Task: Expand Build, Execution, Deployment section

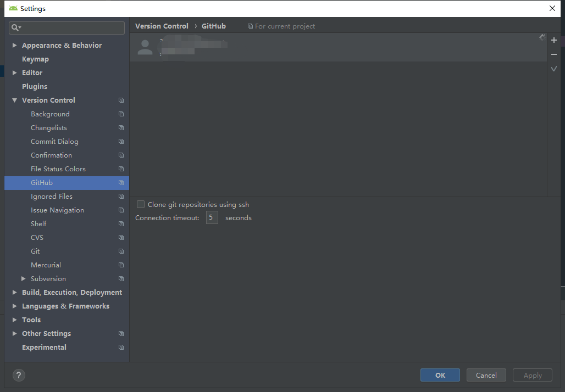Action: (x=14, y=292)
